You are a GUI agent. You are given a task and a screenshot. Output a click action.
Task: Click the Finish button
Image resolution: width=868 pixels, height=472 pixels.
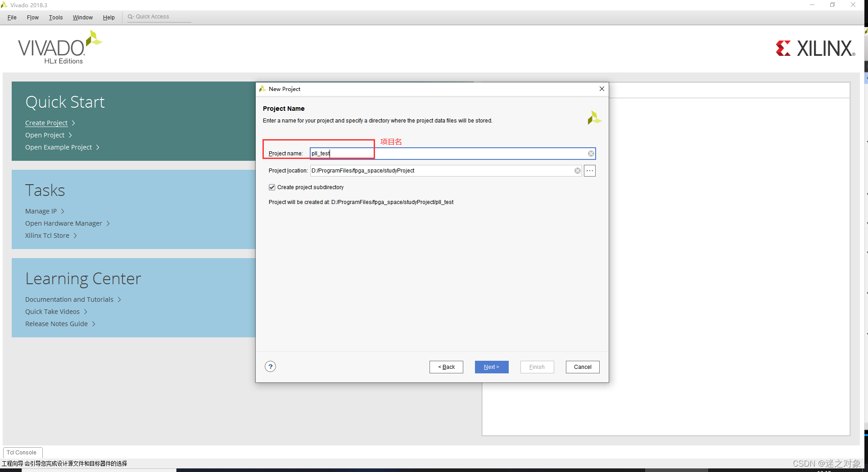click(537, 367)
